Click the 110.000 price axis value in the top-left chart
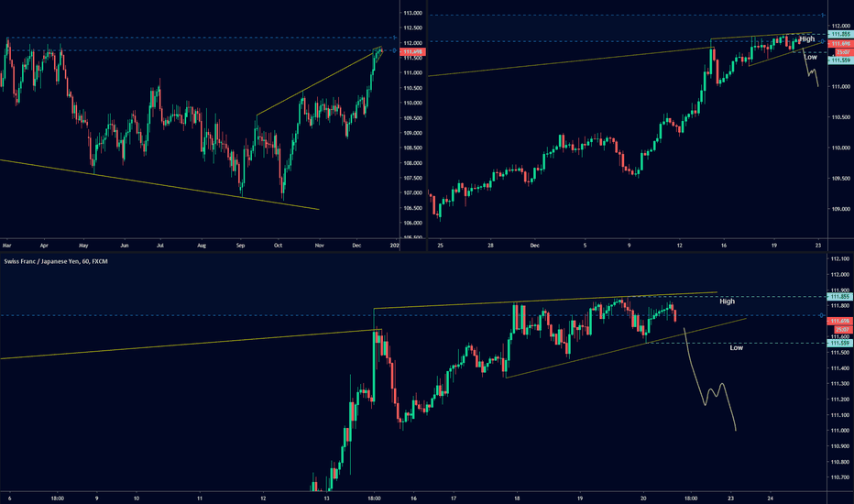 (412, 103)
